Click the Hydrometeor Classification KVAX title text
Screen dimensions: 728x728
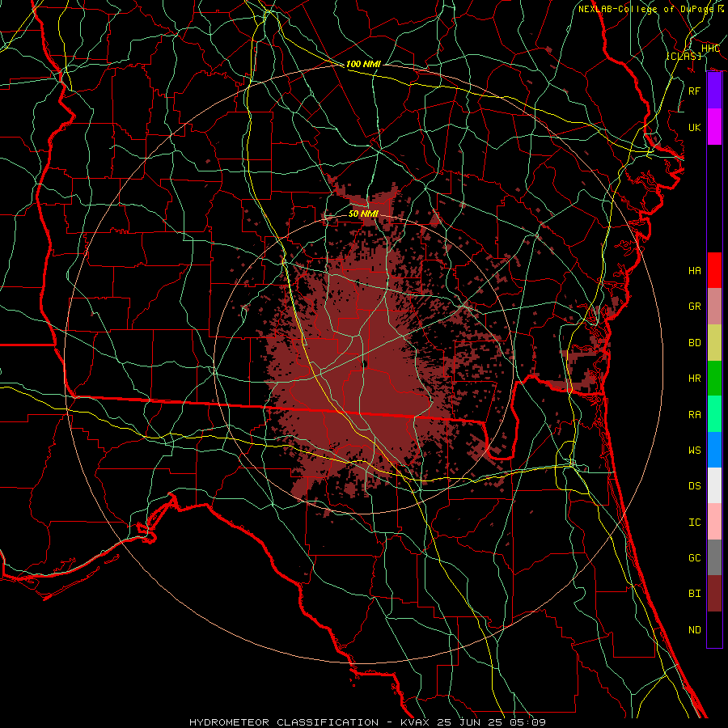[x=367, y=722]
